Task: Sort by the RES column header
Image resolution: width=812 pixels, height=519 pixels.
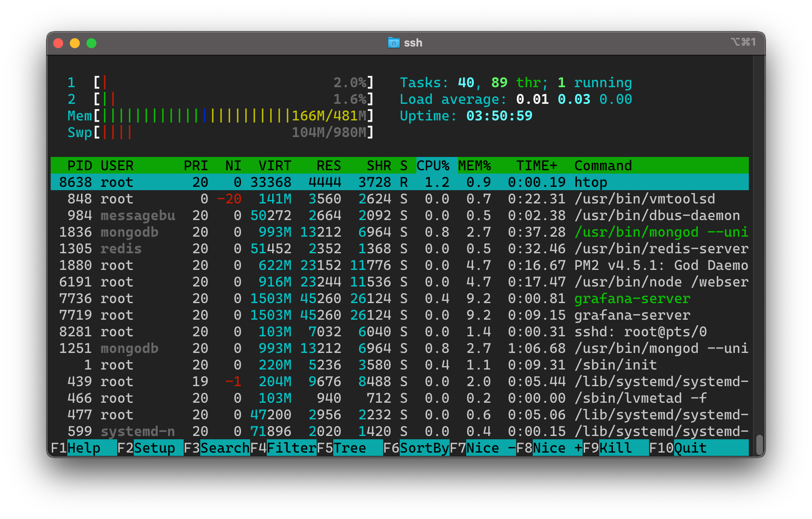Action: click(x=329, y=166)
